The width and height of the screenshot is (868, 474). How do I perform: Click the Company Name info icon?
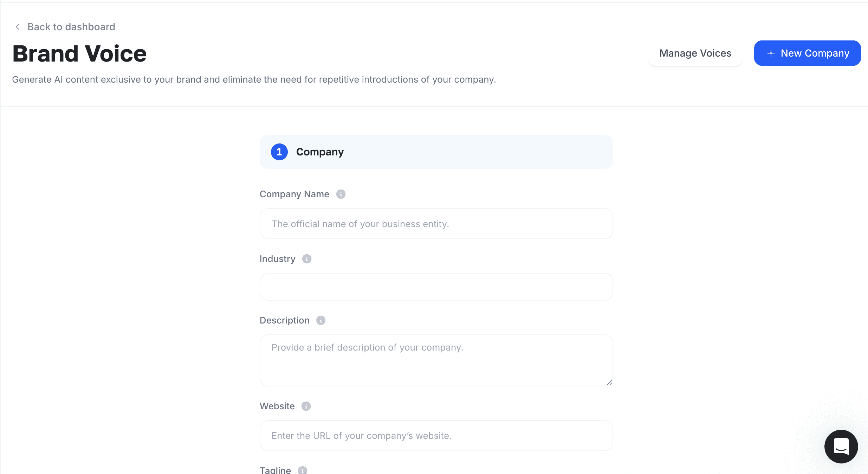[x=341, y=194]
